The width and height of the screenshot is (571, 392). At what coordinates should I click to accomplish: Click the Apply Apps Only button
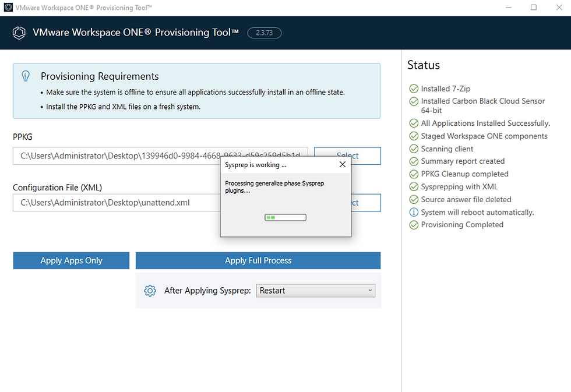pyautogui.click(x=71, y=260)
